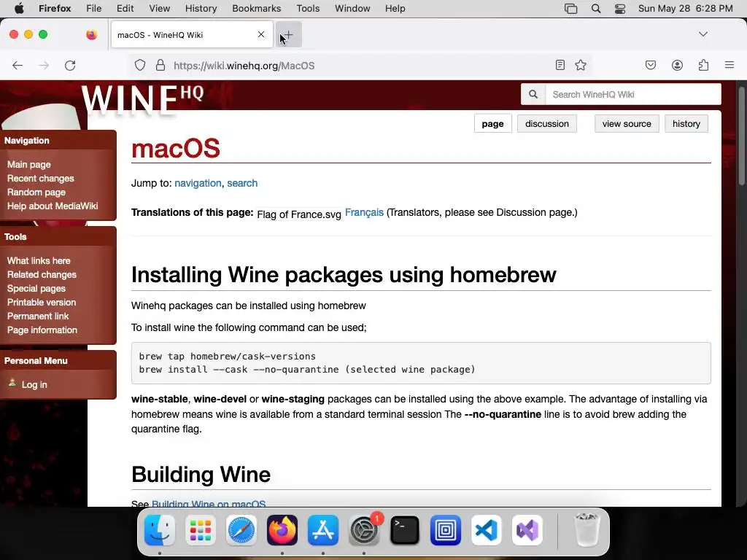Open Building Wine on macOS link
Image resolution: width=747 pixels, height=560 pixels.
click(x=209, y=503)
